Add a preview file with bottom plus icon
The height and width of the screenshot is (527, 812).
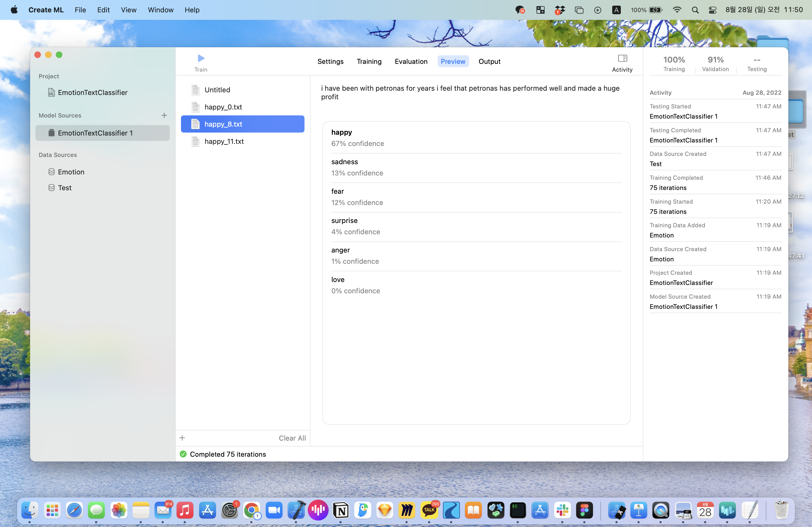point(182,438)
